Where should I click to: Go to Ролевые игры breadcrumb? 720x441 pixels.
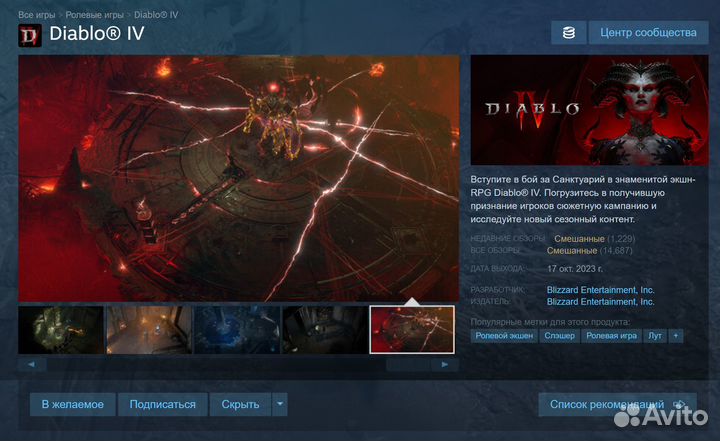[x=94, y=15]
